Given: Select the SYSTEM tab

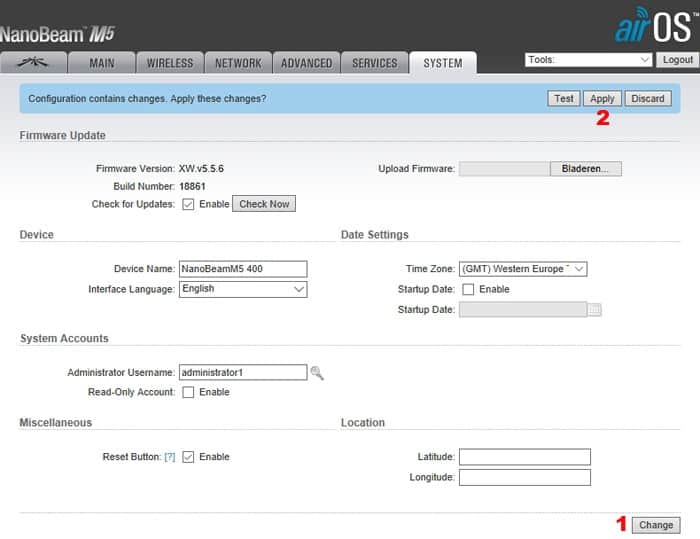Looking at the screenshot, I should click(443, 63).
